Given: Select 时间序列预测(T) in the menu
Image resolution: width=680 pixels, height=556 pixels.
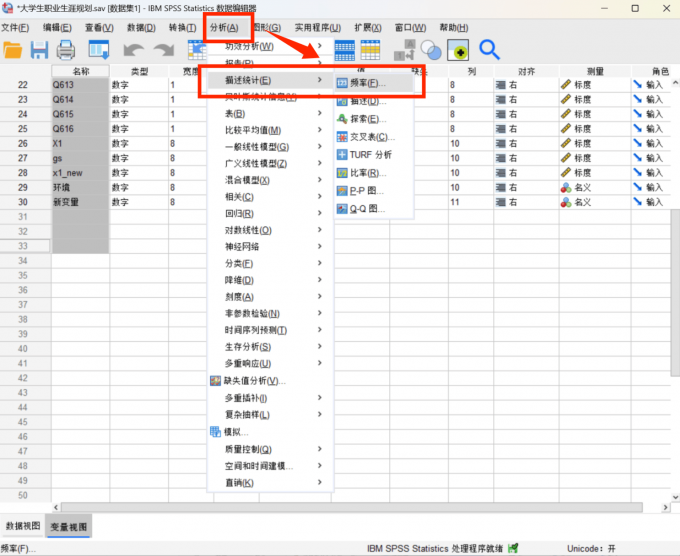Looking at the screenshot, I should coord(271,330).
